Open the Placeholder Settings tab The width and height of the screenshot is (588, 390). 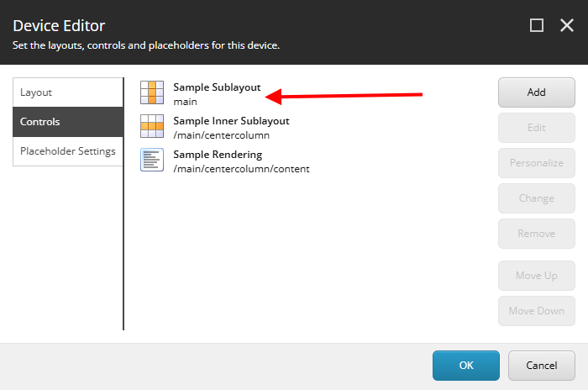[68, 151]
